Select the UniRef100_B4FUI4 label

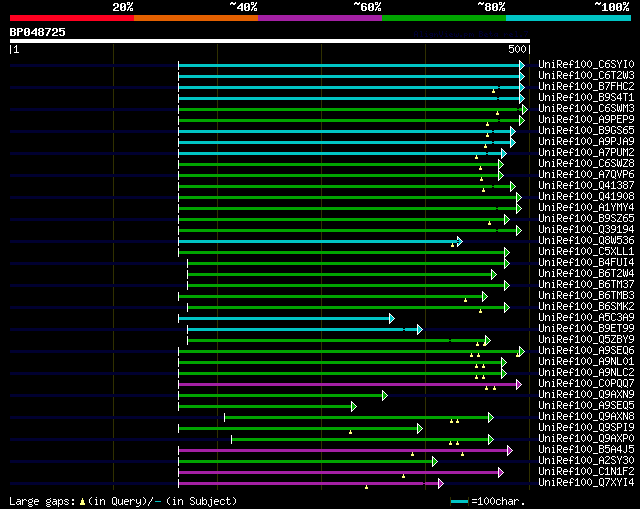point(586,262)
